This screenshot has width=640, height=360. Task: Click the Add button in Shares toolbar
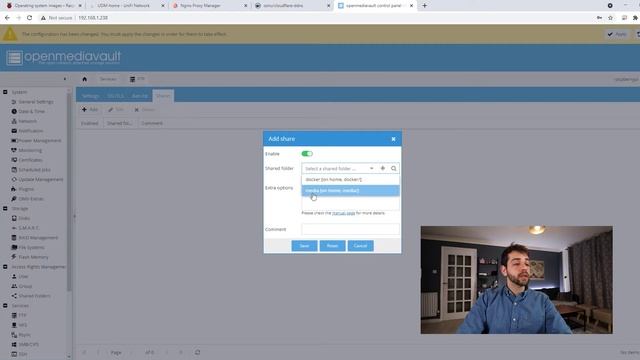click(x=90, y=109)
